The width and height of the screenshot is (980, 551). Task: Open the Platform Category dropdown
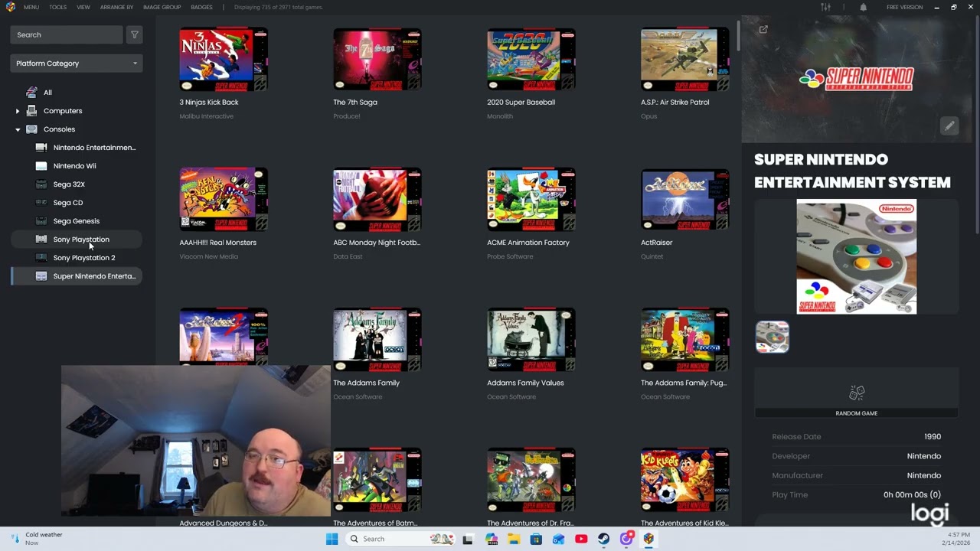(77, 64)
